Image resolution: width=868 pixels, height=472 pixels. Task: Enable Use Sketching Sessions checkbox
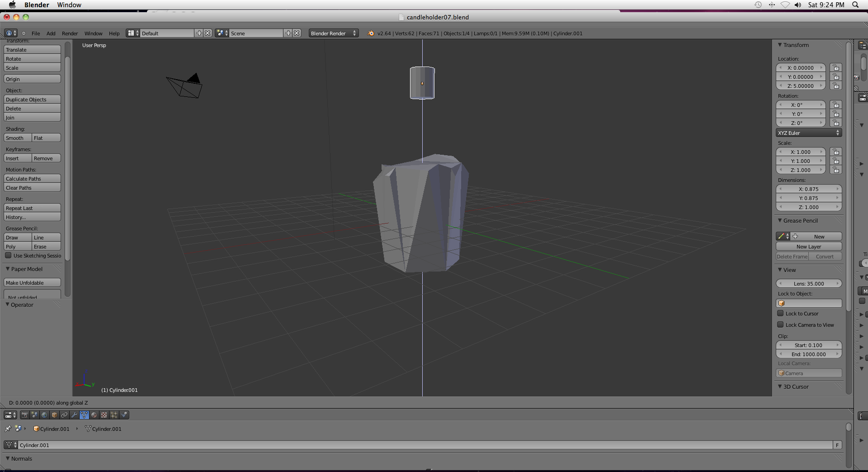tap(8, 255)
